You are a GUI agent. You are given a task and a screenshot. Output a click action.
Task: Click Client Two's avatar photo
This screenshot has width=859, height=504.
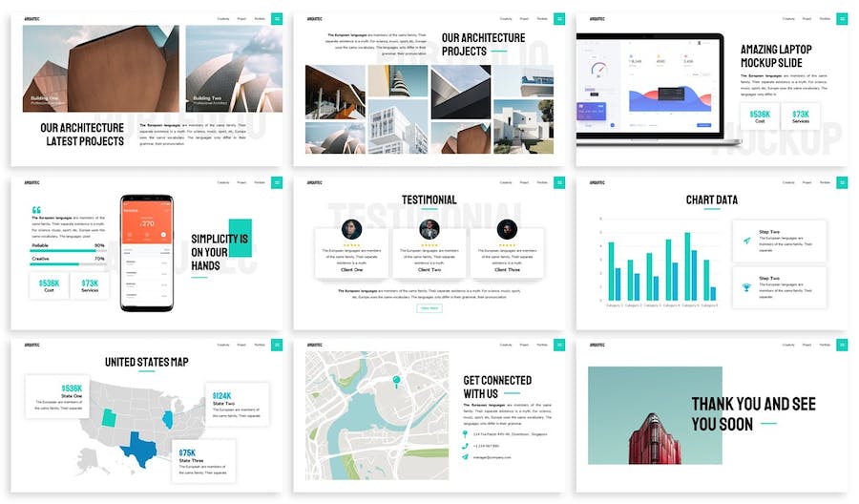[429, 229]
